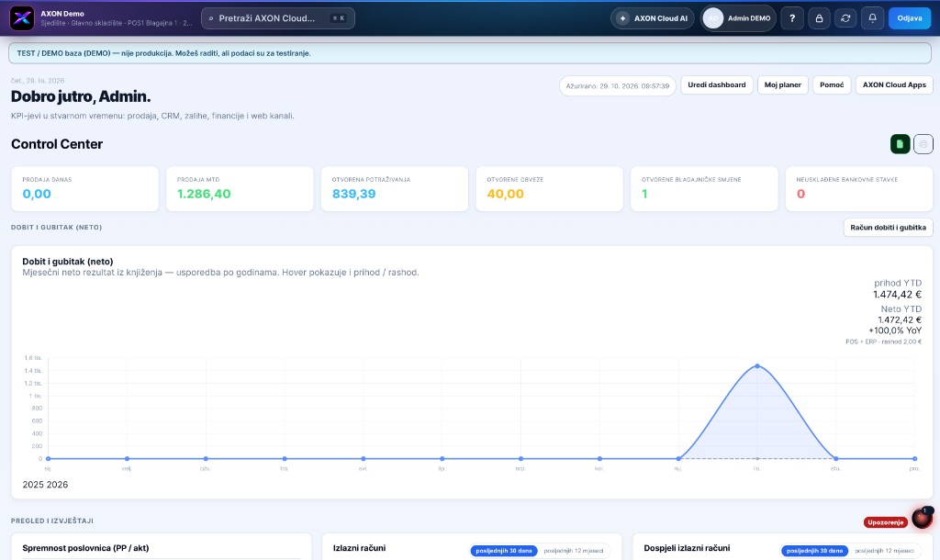940x560 pixels.
Task: Open AXON Cloud Apps
Action: click(x=894, y=85)
